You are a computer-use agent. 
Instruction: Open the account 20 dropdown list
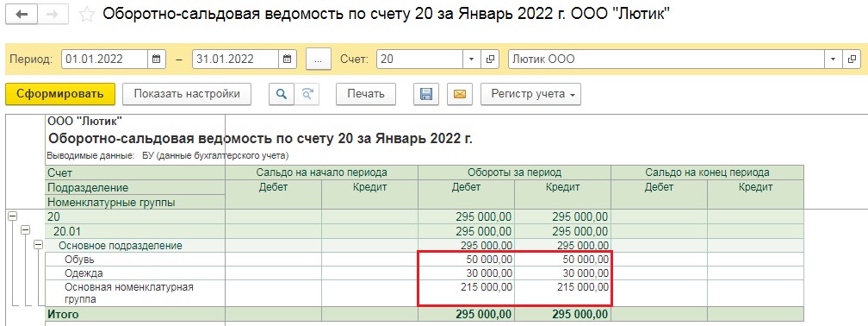click(471, 60)
